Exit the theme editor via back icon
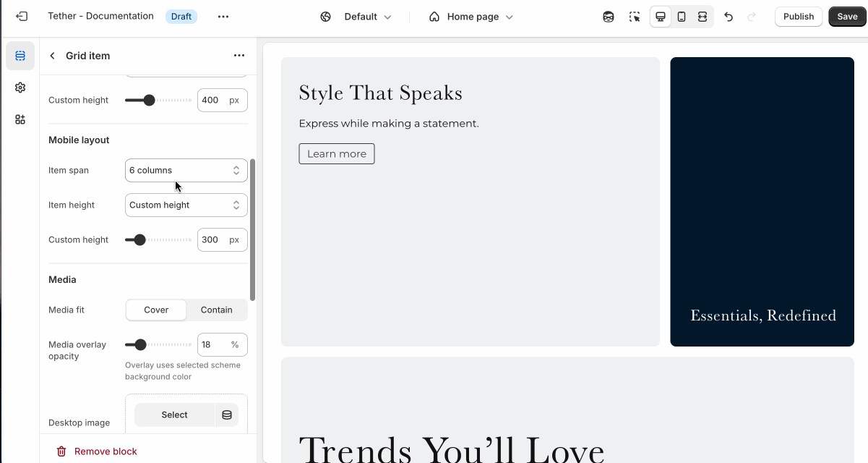868x463 pixels. (x=22, y=16)
